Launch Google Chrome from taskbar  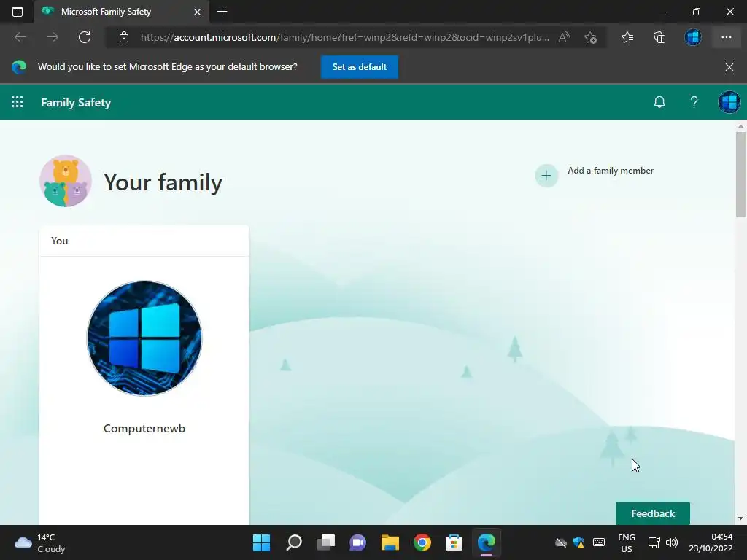(x=422, y=542)
